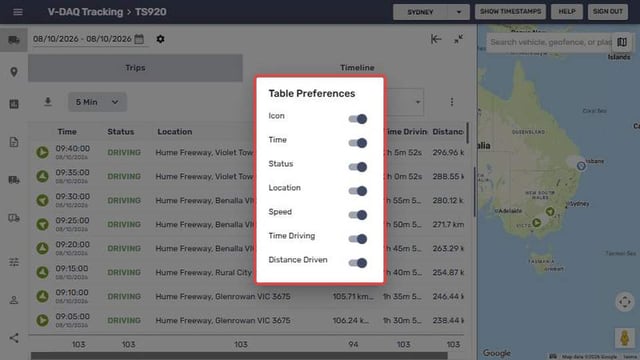Click the share sidebar icon
The image size is (640, 360).
[x=14, y=338]
